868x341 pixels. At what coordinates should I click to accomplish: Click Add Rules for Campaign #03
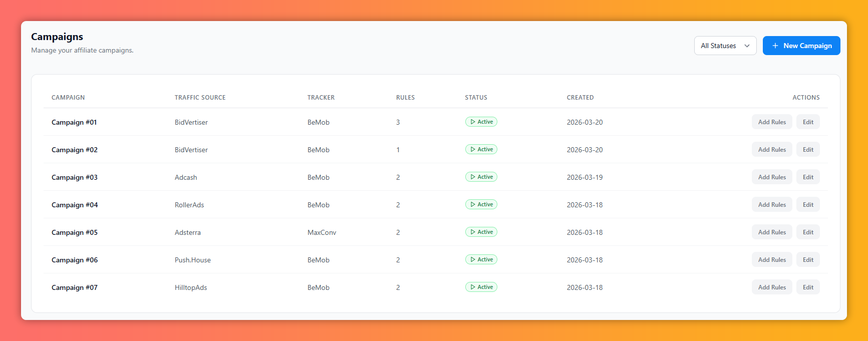[772, 177]
